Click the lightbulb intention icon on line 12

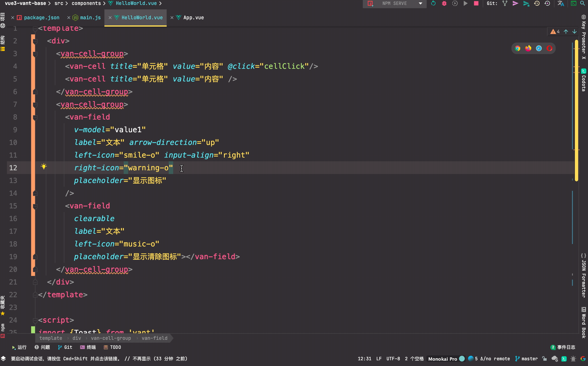click(44, 166)
